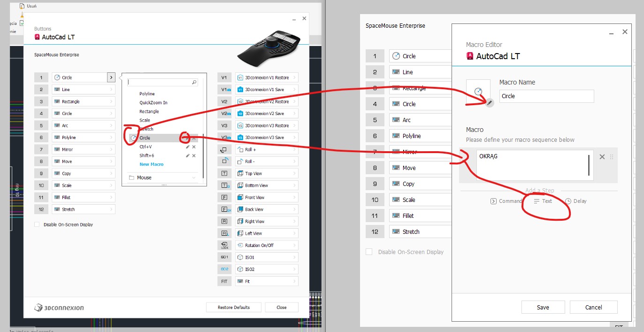Open the flyout arrow for button 1 Circle
Viewport: 644px width, 332px height.
(x=111, y=77)
